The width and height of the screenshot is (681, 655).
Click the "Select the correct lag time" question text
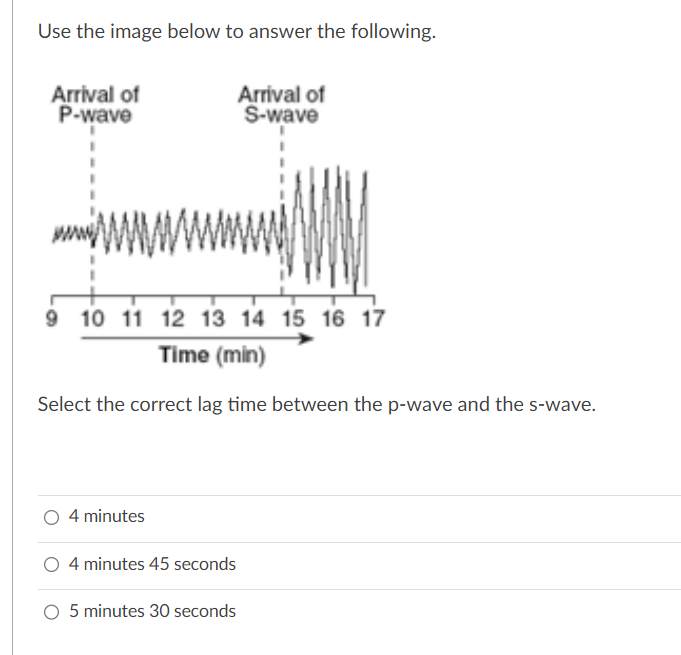coord(316,405)
